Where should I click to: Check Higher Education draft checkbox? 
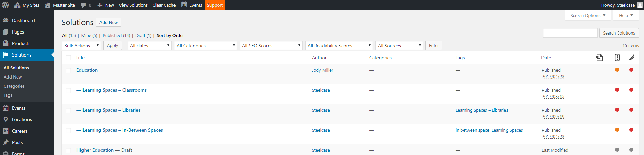tap(68, 150)
